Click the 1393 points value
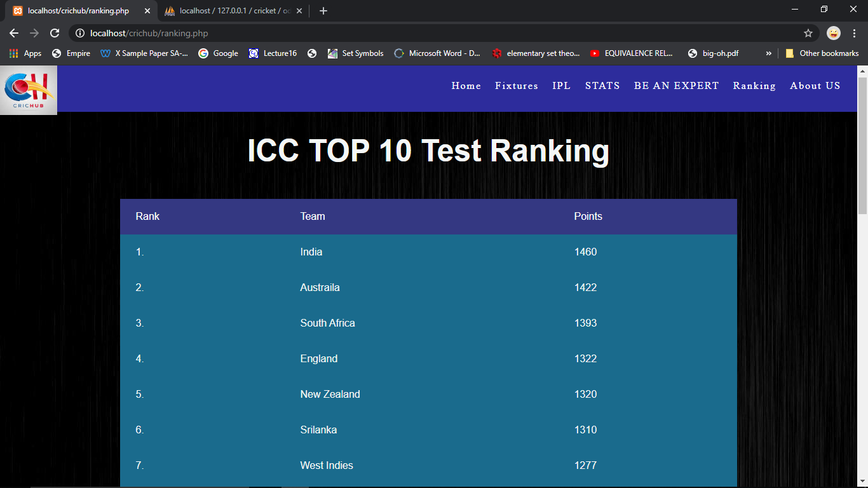 pyautogui.click(x=586, y=323)
